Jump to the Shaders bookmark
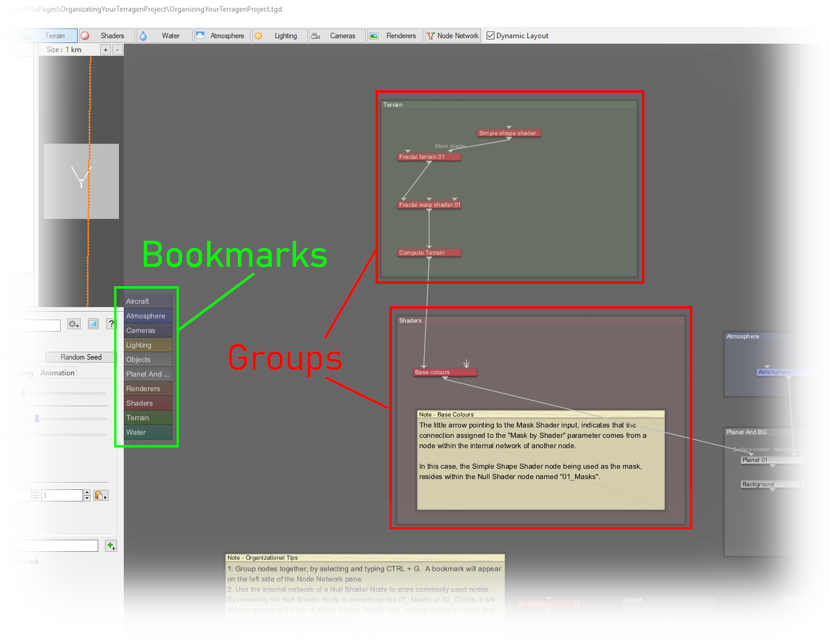The image size is (830, 644). point(148,403)
